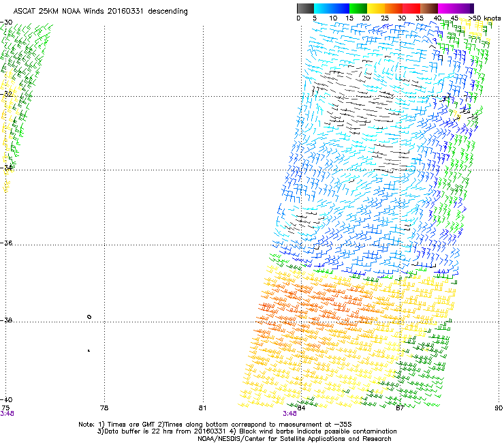Viewport: 504px width, 443px height.
Task: Click the '-34' latitude axis label
Action: pyautogui.click(x=6, y=168)
